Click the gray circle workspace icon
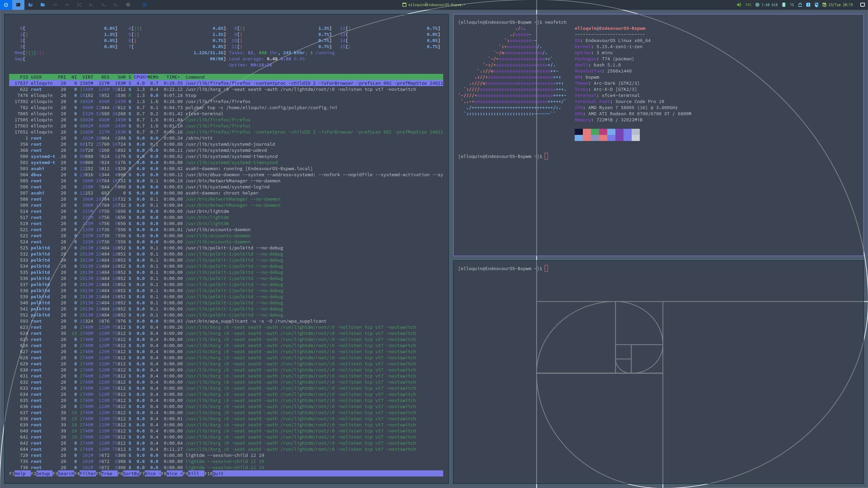The image size is (868, 488). coord(128,5)
